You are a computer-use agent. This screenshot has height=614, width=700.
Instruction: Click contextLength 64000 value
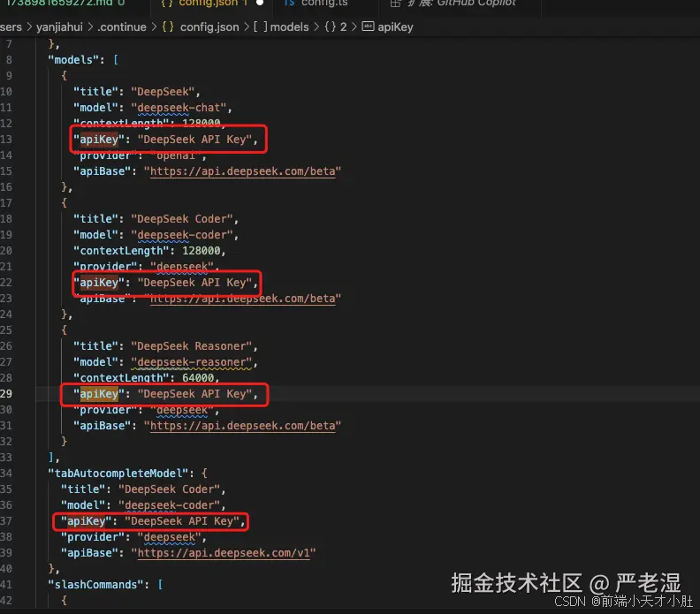[198, 378]
